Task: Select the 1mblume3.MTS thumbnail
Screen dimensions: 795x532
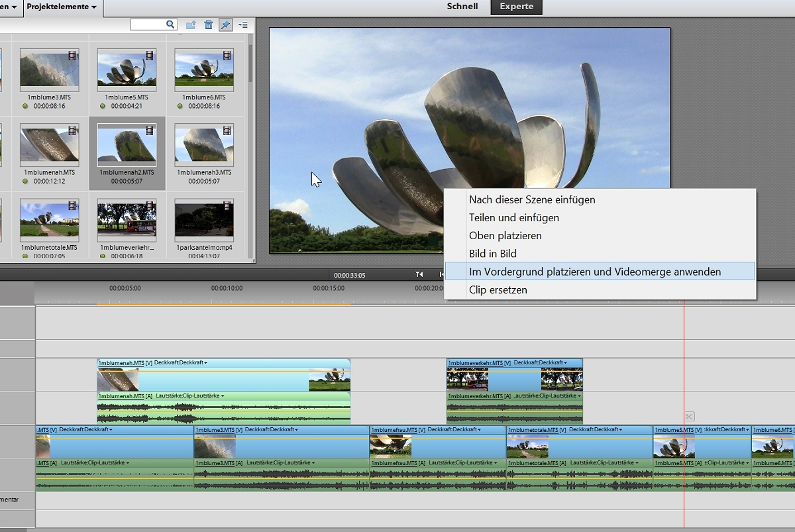Action: [x=49, y=70]
